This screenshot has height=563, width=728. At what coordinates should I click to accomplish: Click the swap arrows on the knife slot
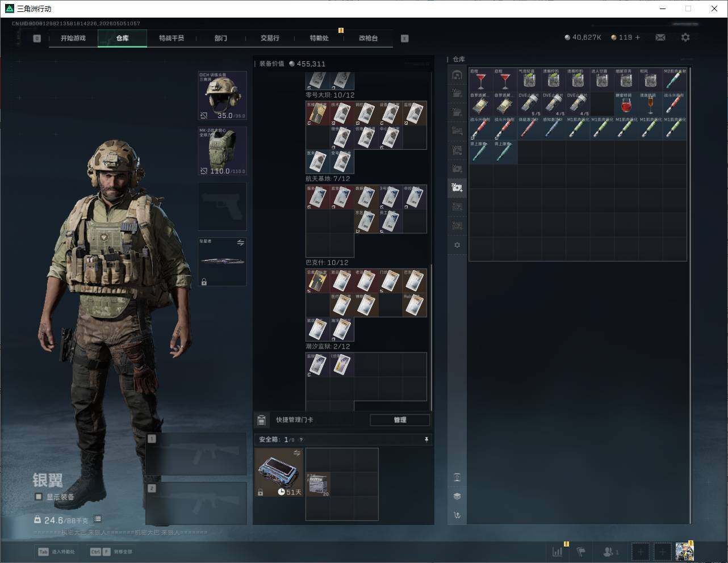(240, 243)
